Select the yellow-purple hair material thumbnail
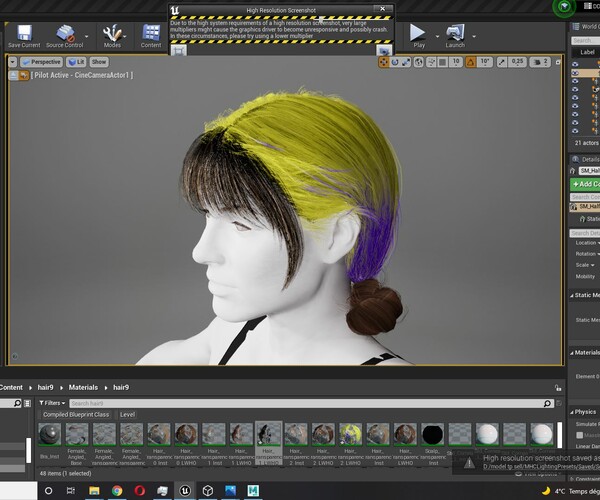This screenshot has width=600, height=500. [351, 435]
